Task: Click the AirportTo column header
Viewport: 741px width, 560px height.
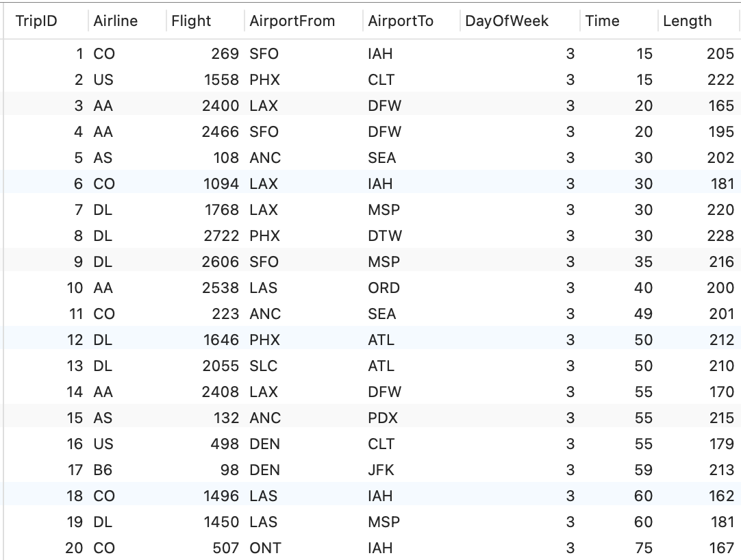Action: click(401, 21)
